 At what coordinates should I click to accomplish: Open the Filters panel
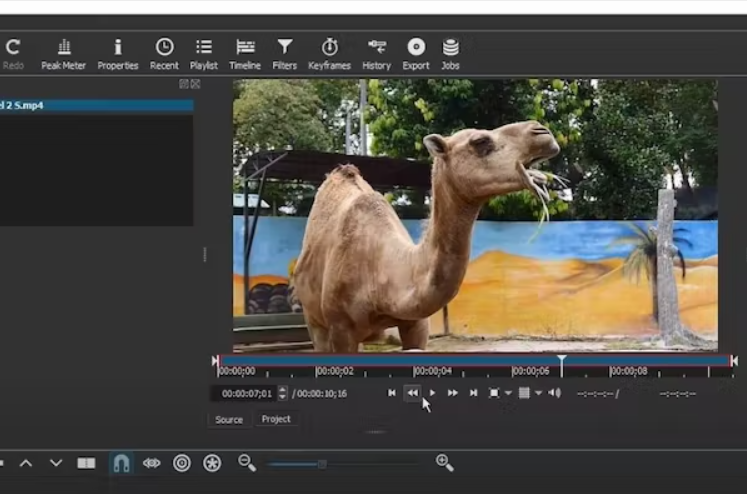click(284, 54)
